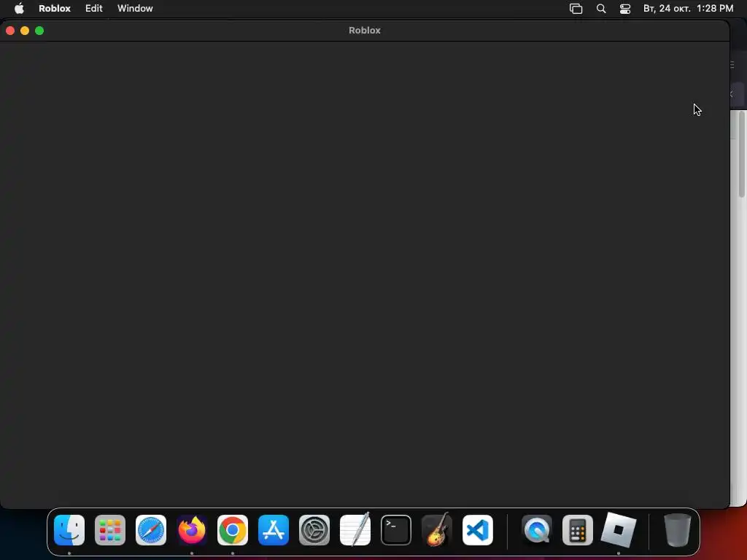The width and height of the screenshot is (747, 560).
Task: Open App Store from the Dock
Action: click(274, 530)
